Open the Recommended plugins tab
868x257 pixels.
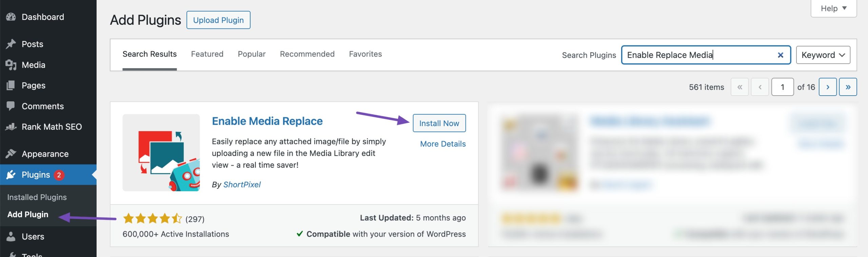click(307, 54)
